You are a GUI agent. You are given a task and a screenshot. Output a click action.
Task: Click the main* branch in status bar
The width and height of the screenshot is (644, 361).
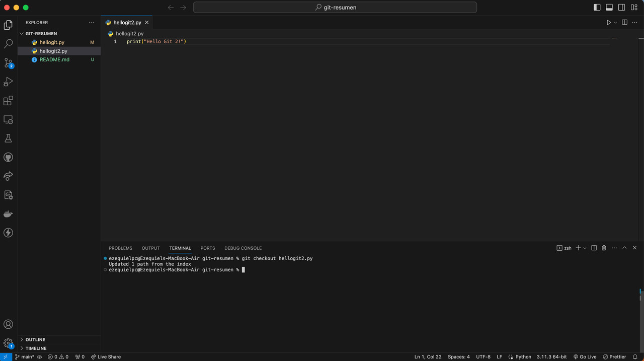tap(24, 357)
